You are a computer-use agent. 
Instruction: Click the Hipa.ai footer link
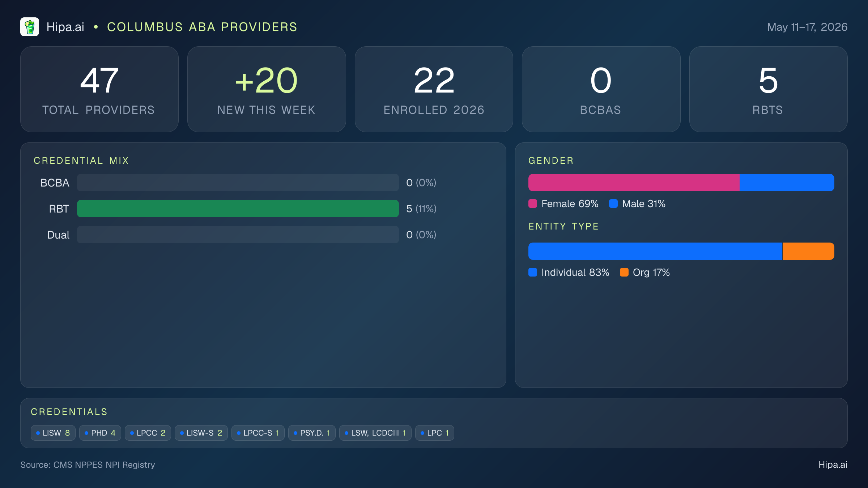click(x=833, y=465)
